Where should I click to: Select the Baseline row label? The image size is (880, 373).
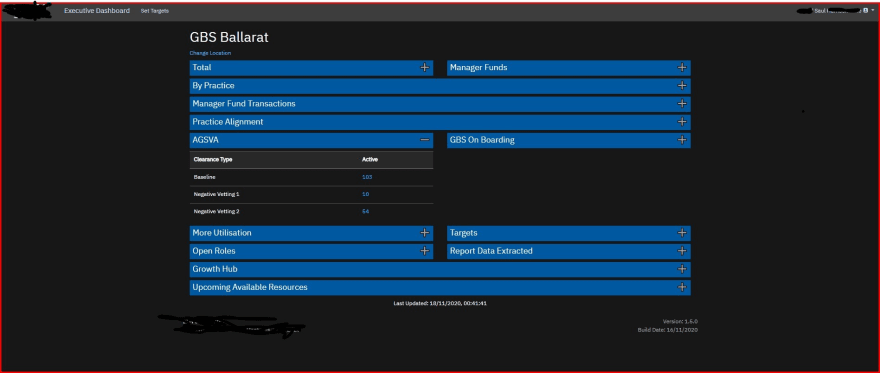205,177
